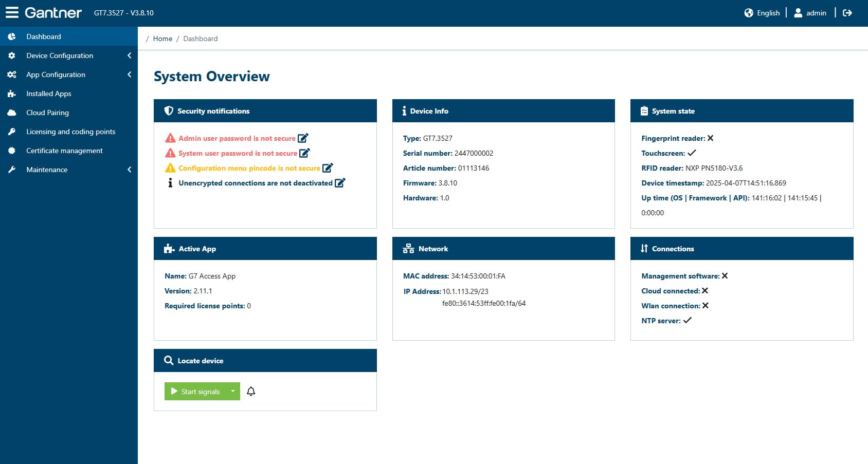The image size is (868, 464).
Task: Click the device timestamp value
Action: [746, 183]
